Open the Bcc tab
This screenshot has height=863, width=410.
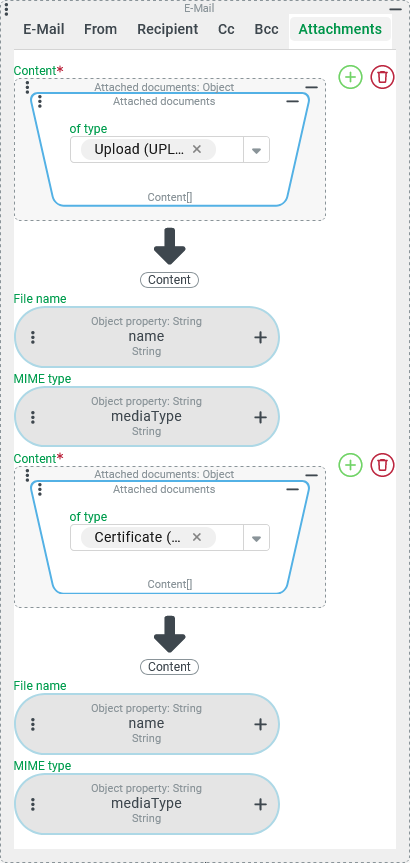pos(266,29)
